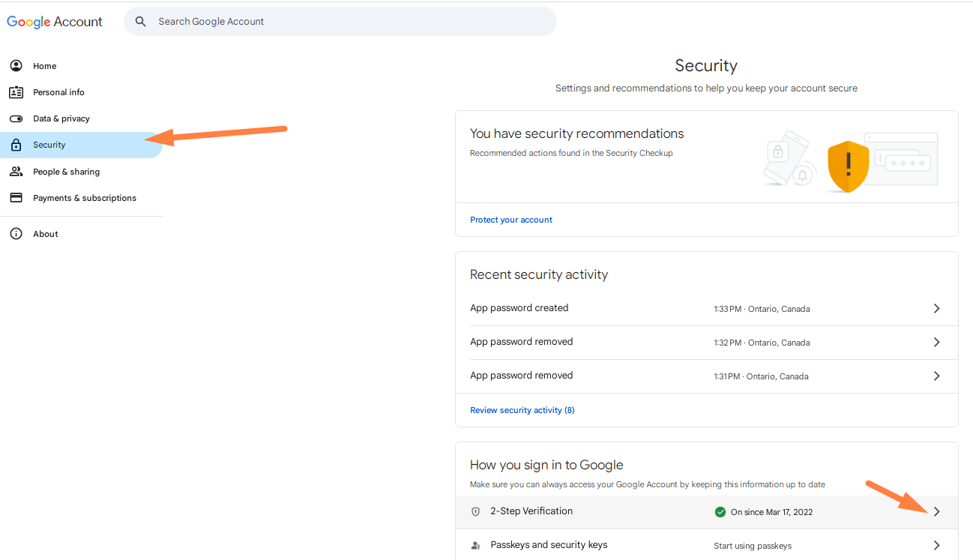Click the search magnifier icon
The height and width of the screenshot is (560, 973).
click(x=140, y=22)
